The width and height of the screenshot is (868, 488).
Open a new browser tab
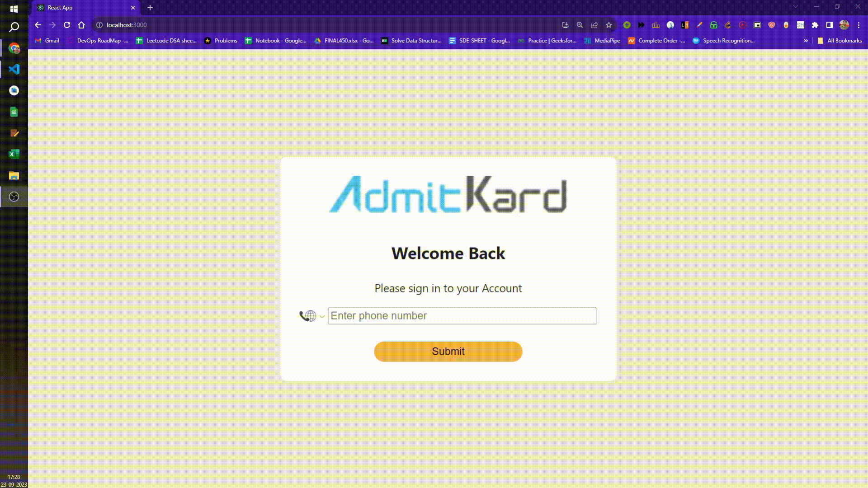click(x=150, y=8)
